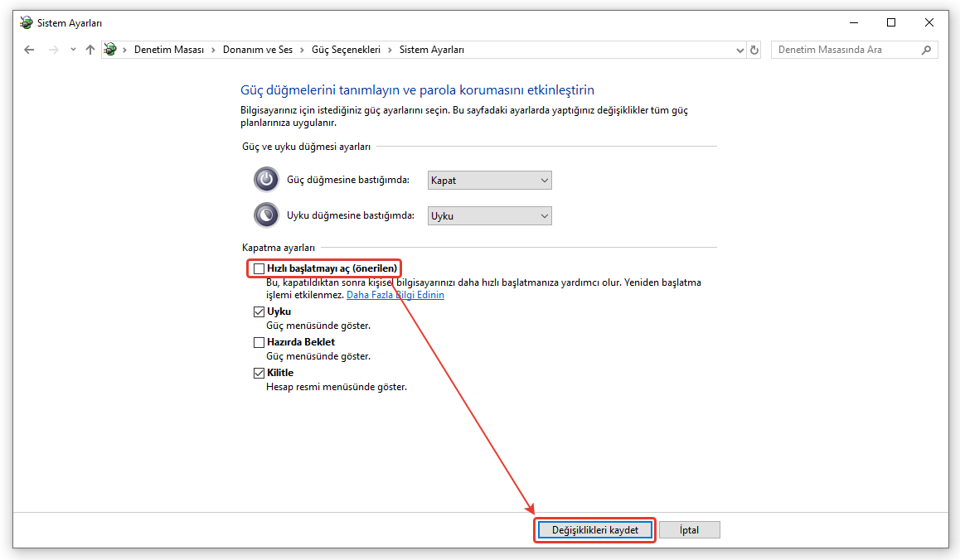Image resolution: width=960 pixels, height=560 pixels.
Task: Uncheck the Uyku checkbox
Action: tap(259, 311)
